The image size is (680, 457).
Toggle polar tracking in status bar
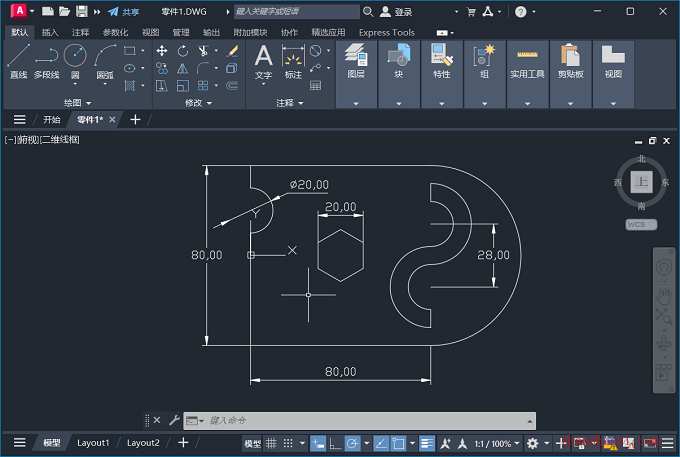[x=352, y=443]
